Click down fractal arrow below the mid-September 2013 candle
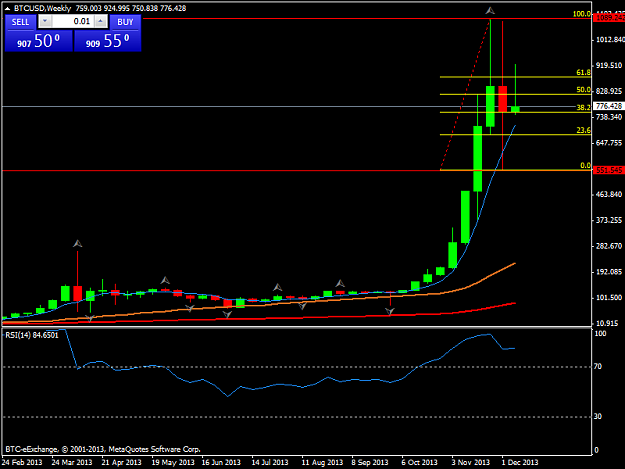625x469 pixels. pos(390,311)
